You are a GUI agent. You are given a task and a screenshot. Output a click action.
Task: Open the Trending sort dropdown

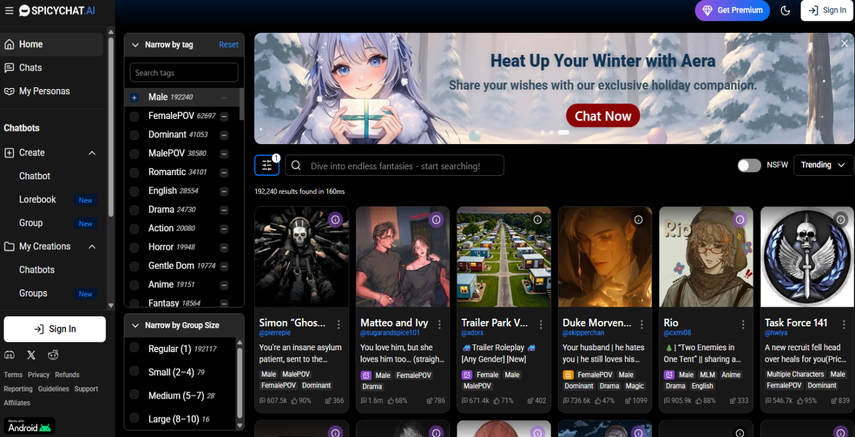pyautogui.click(x=822, y=165)
